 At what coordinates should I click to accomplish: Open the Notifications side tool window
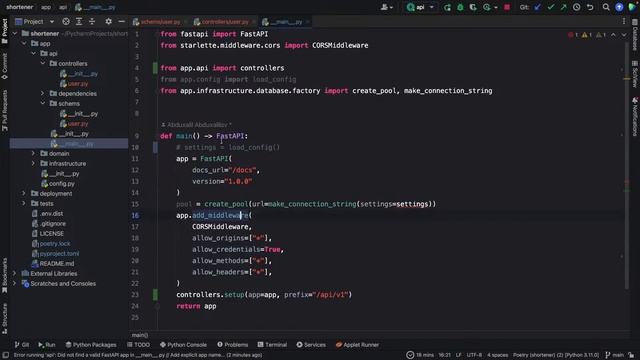click(635, 117)
